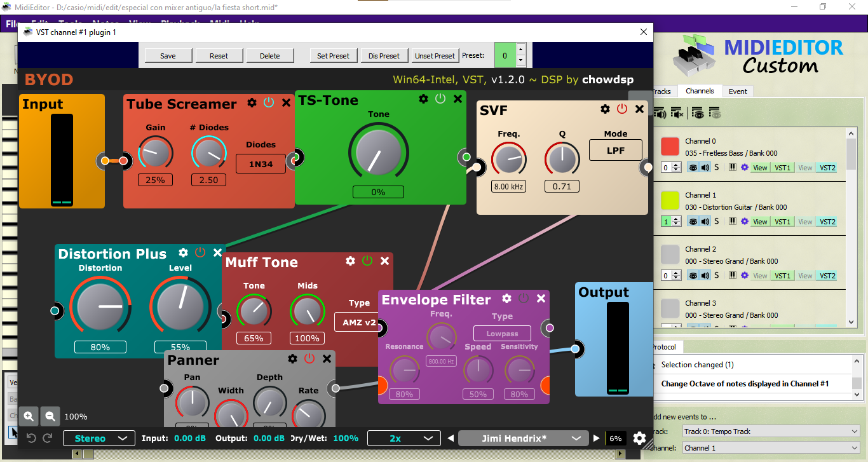Click the Unset Preset button
The height and width of the screenshot is (462, 868).
coord(435,56)
